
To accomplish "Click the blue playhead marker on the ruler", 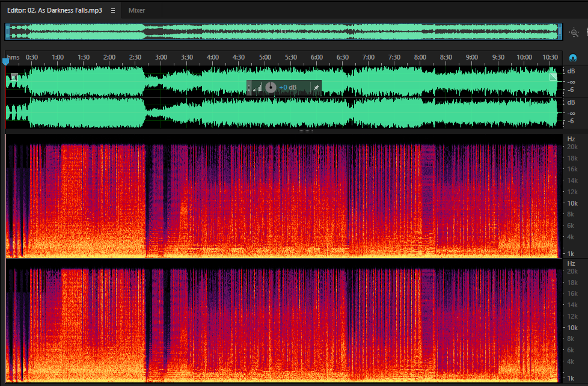I will pos(5,61).
